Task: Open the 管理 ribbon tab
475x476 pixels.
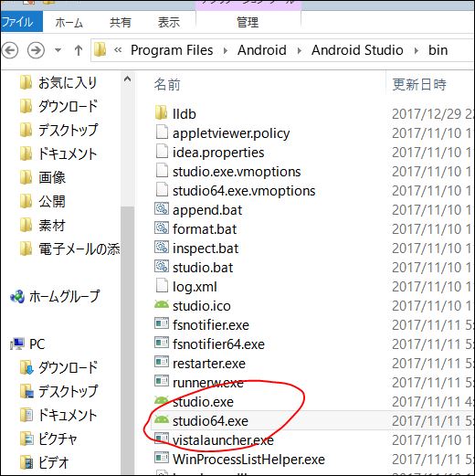Action: [248, 23]
